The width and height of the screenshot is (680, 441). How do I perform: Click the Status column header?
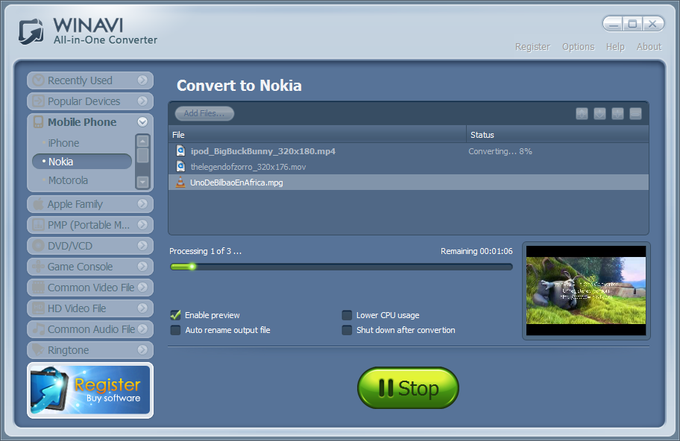point(558,135)
